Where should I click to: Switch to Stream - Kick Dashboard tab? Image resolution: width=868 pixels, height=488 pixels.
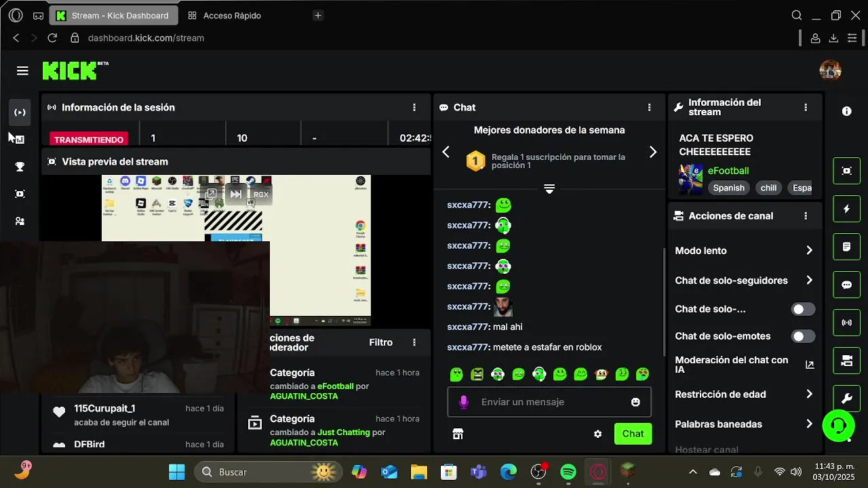(x=115, y=15)
